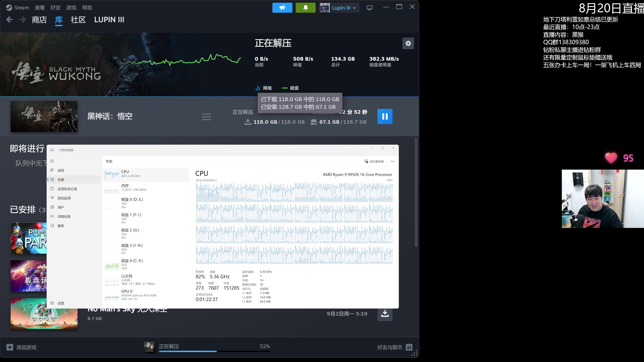Click the 黑神话：悟空 title text

coord(110,116)
